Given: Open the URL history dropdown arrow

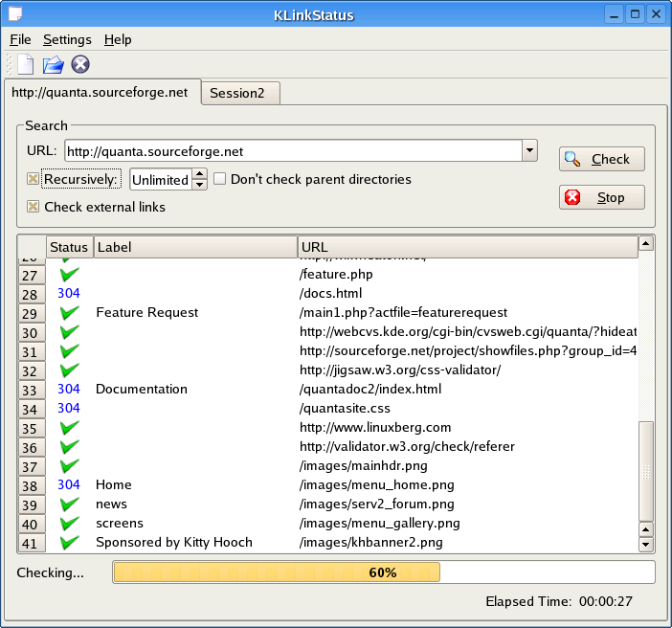Looking at the screenshot, I should [529, 150].
